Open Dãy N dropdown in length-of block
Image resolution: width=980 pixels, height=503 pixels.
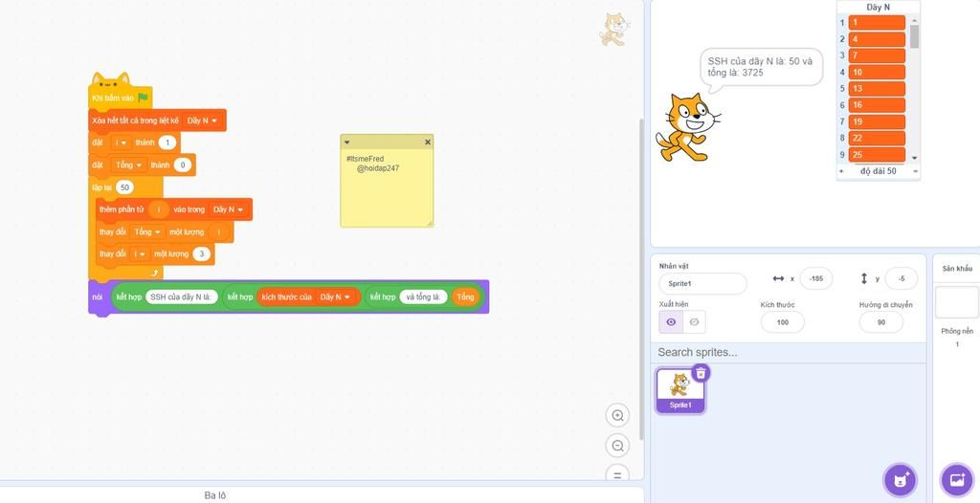tap(336, 296)
